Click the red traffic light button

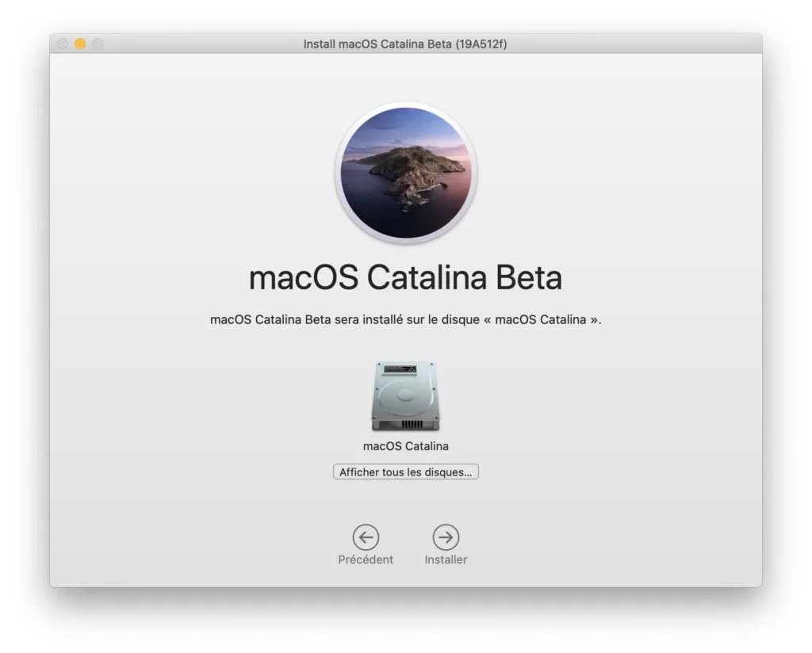[x=61, y=44]
